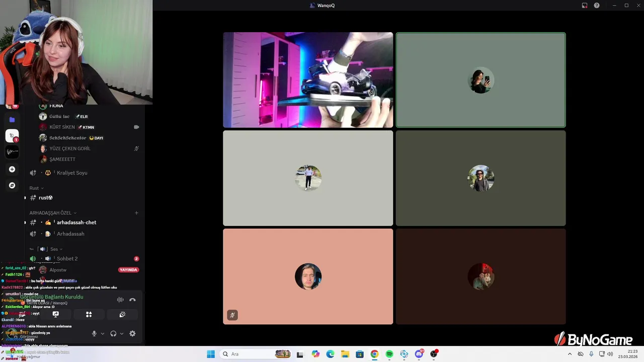Open Microsoft Edge from taskbar
The width and height of the screenshot is (644, 362).
click(330, 354)
